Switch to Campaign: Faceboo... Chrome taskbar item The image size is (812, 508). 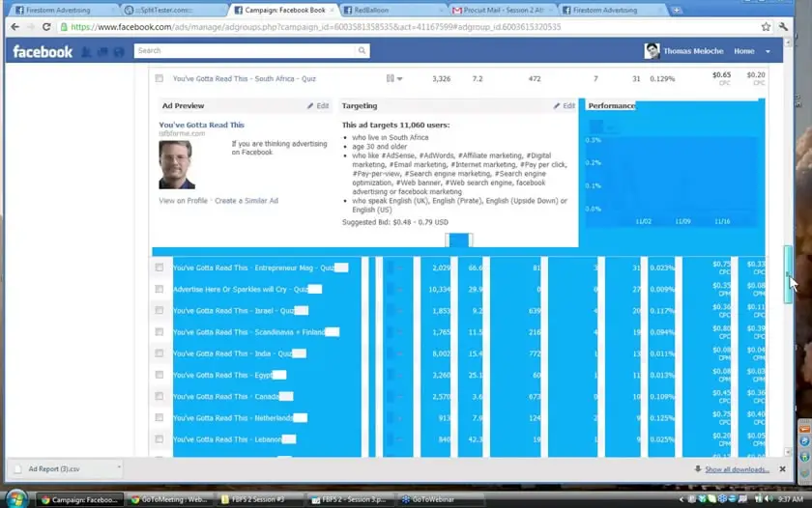[79, 499]
